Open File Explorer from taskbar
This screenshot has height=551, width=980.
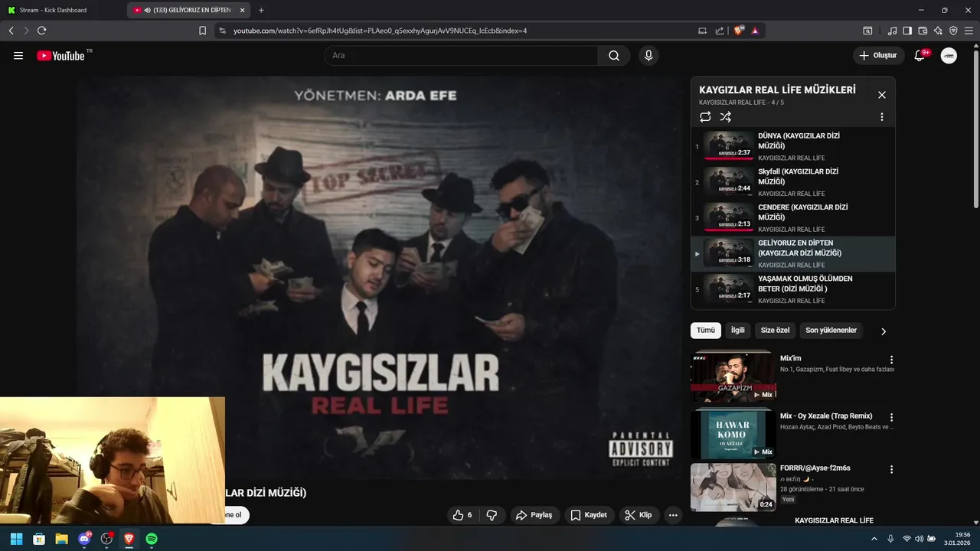coord(61,539)
